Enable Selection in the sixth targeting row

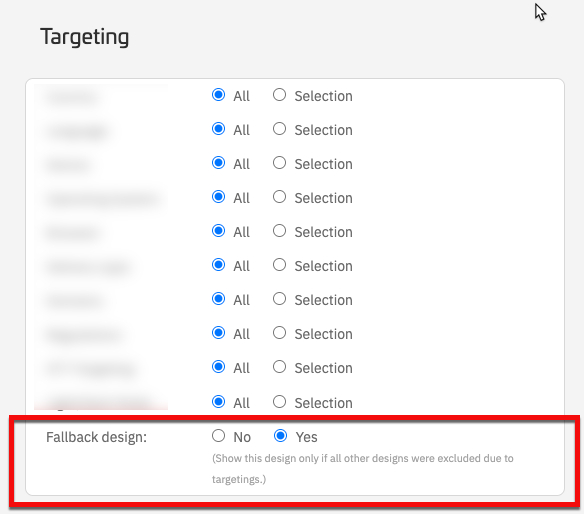(279, 265)
